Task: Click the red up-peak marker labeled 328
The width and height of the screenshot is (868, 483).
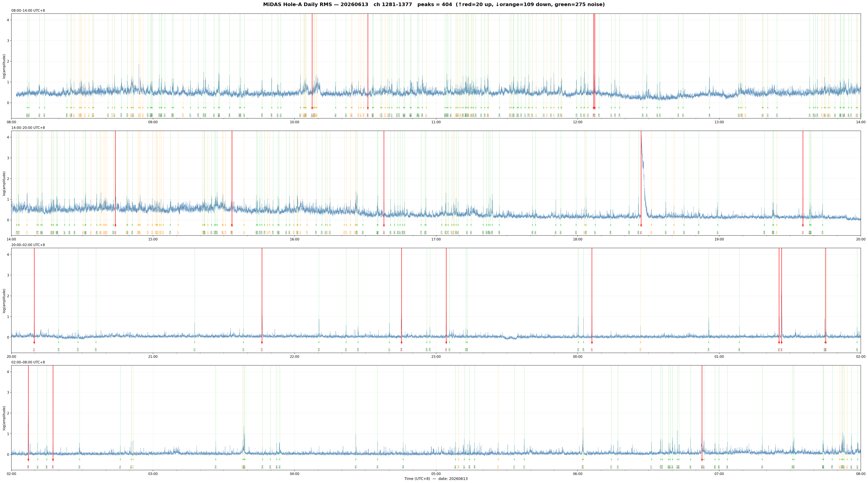Action: [401, 342]
